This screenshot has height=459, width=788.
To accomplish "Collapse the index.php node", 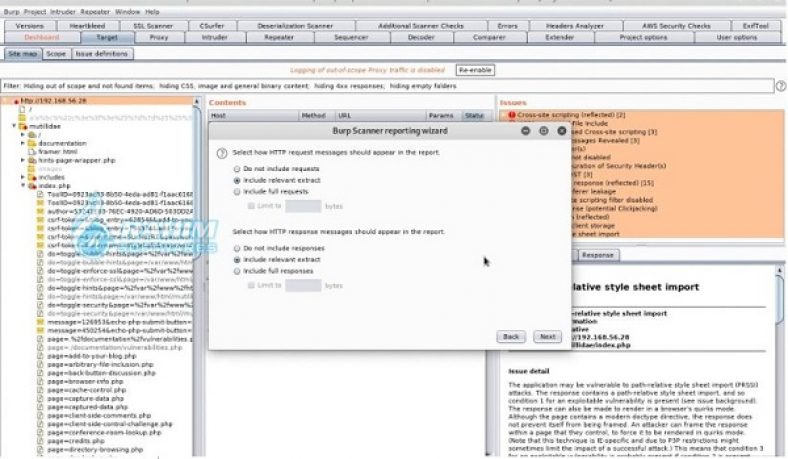I will click(23, 186).
